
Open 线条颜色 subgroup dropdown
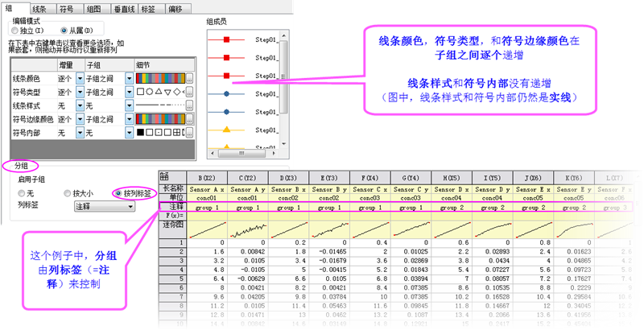pos(129,78)
